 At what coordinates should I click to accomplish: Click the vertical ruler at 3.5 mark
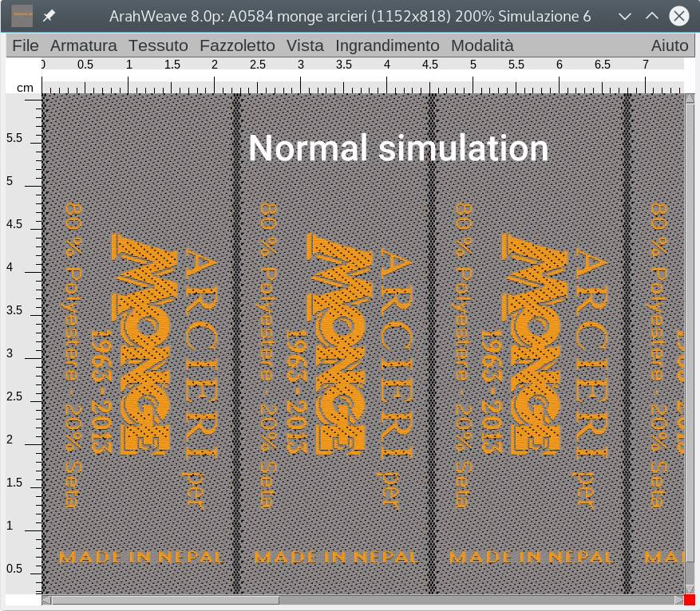click(14, 310)
